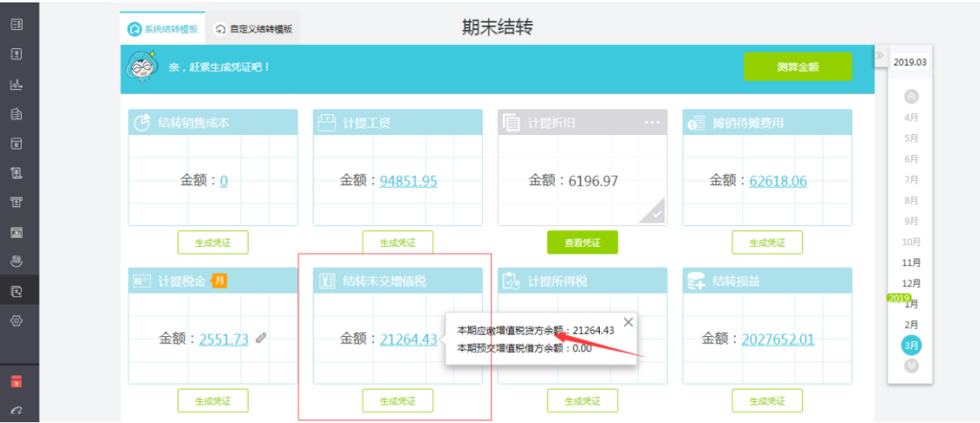Click the 2019.03 period field

click(910, 62)
